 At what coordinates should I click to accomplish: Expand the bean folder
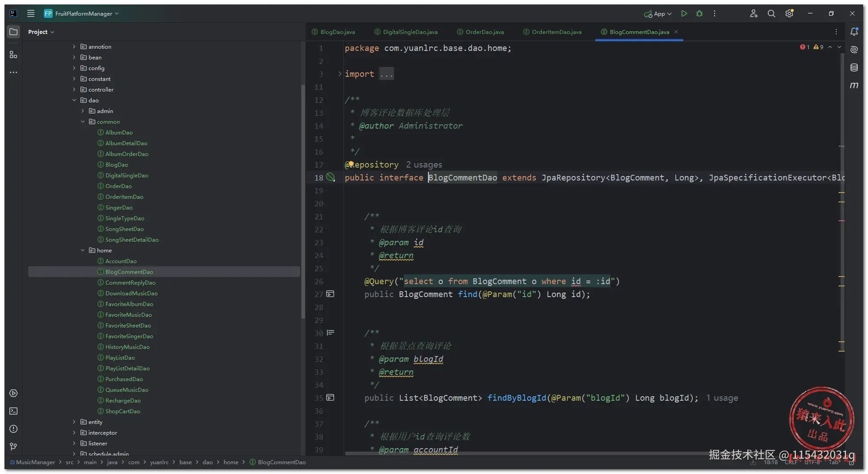74,57
